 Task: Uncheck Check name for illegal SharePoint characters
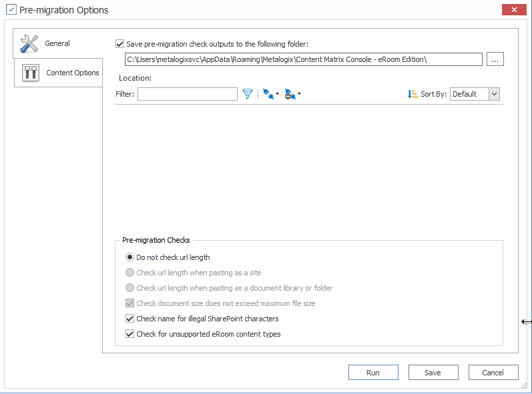click(129, 319)
